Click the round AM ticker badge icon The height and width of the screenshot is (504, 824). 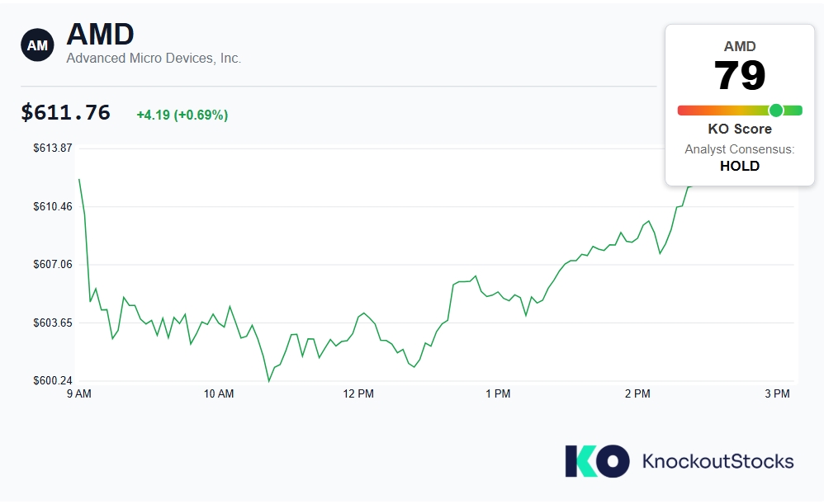click(x=37, y=45)
